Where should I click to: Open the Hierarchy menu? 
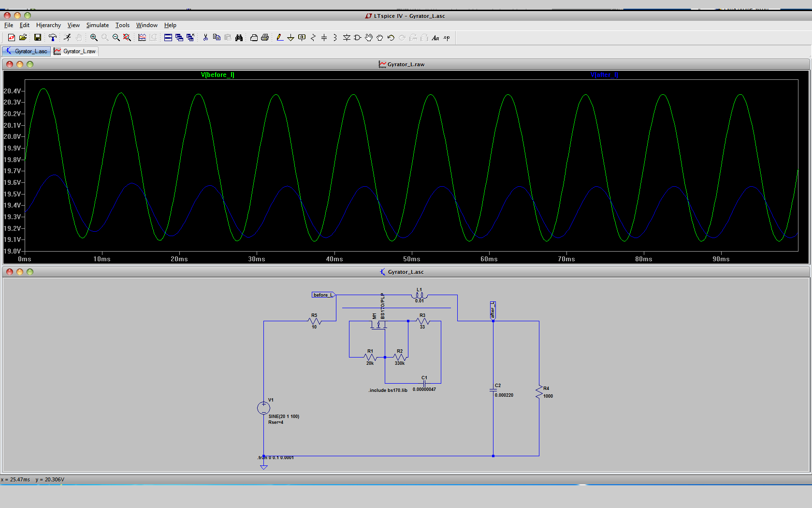tap(48, 25)
